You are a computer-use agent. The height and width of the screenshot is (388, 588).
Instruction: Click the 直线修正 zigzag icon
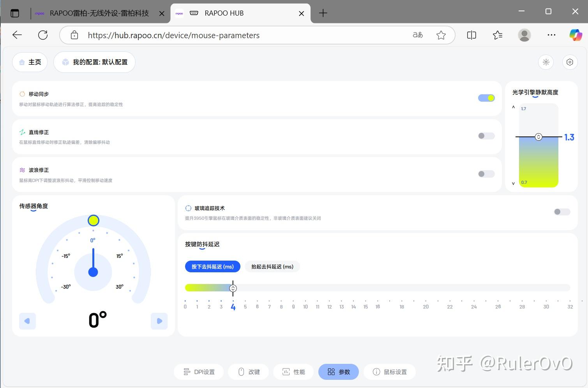(22, 132)
